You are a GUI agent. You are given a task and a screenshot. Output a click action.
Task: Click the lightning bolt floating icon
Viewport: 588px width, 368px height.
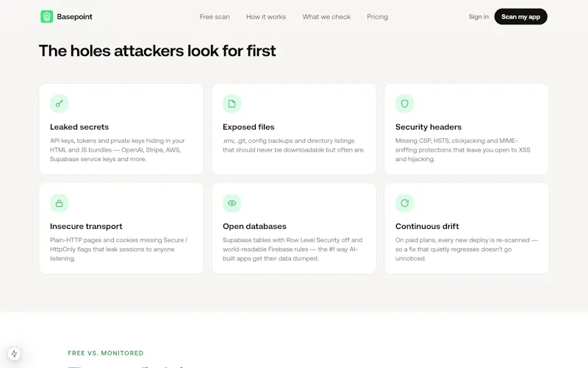[14, 354]
